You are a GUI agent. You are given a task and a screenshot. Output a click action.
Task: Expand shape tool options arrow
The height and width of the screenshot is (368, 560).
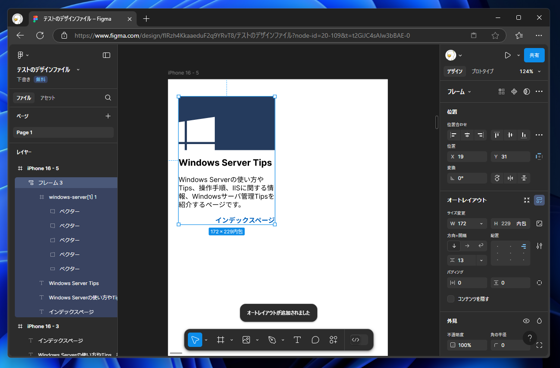pyautogui.click(x=257, y=340)
